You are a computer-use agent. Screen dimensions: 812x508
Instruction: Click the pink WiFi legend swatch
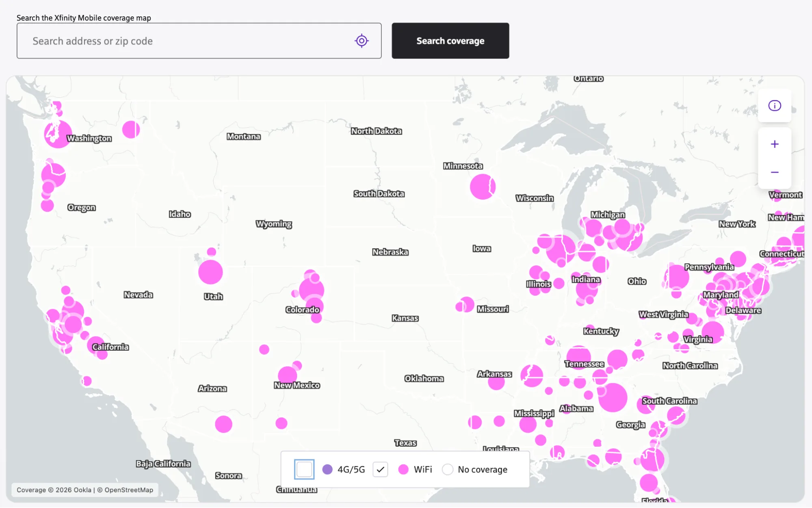pyautogui.click(x=403, y=469)
